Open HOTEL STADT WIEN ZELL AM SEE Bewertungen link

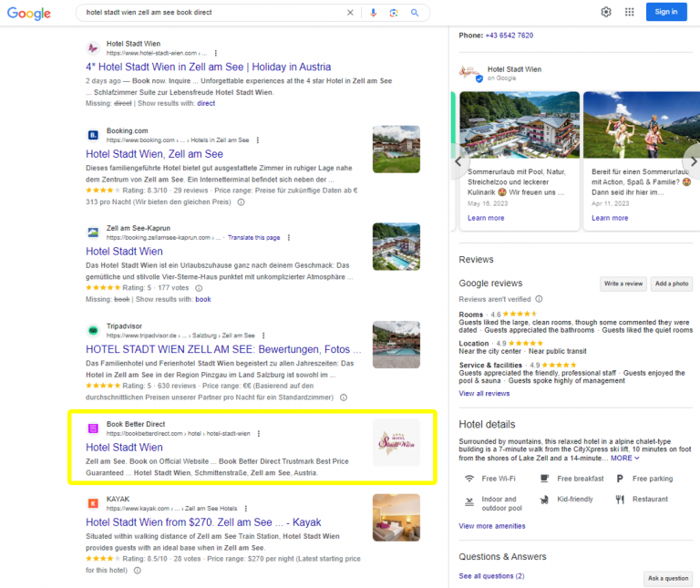coord(223,349)
